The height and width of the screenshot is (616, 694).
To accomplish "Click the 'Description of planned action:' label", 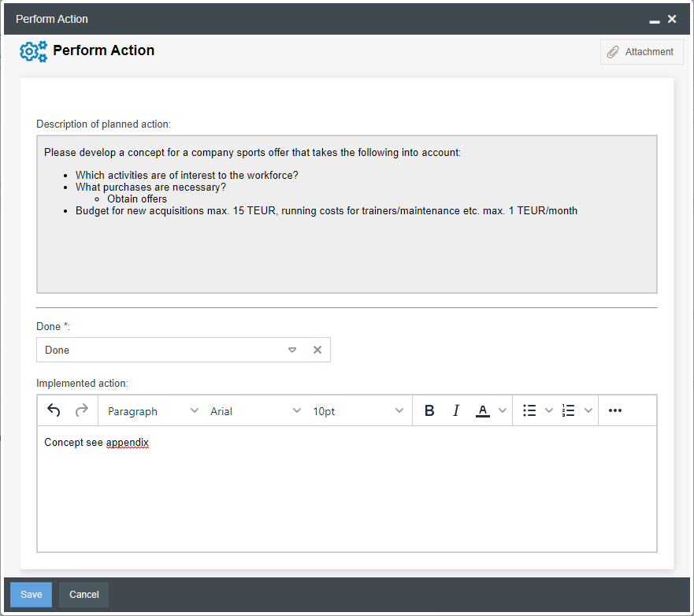I will [103, 124].
